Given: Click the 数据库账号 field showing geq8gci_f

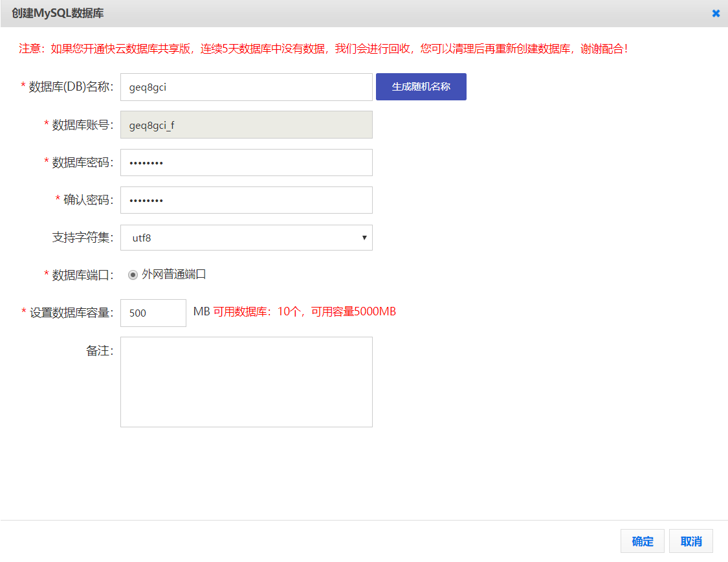Looking at the screenshot, I should point(246,125).
